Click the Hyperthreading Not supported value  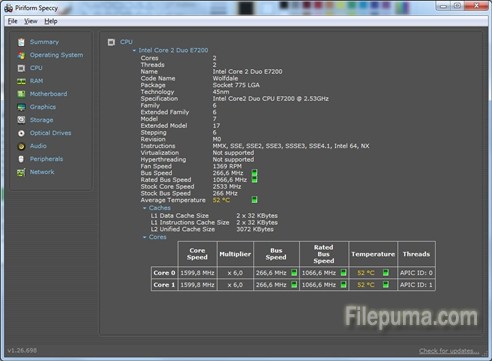click(233, 160)
